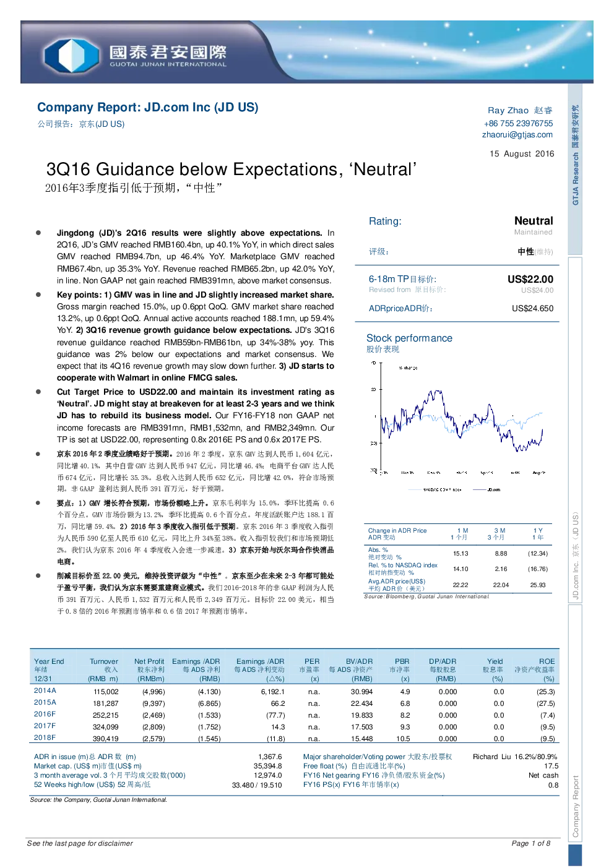Click 2014A BV/ADR value 30.994
Screen dimensions: 614x868
pos(361,692)
